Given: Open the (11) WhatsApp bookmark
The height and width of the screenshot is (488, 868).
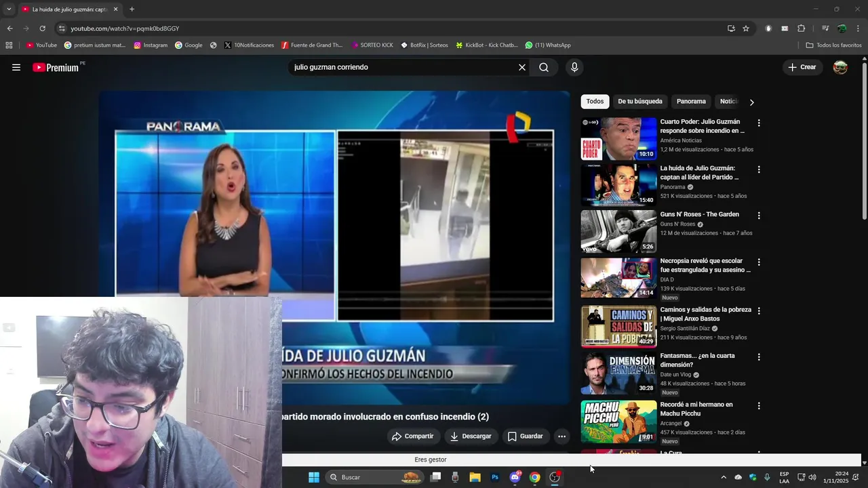Looking at the screenshot, I should pos(548,45).
